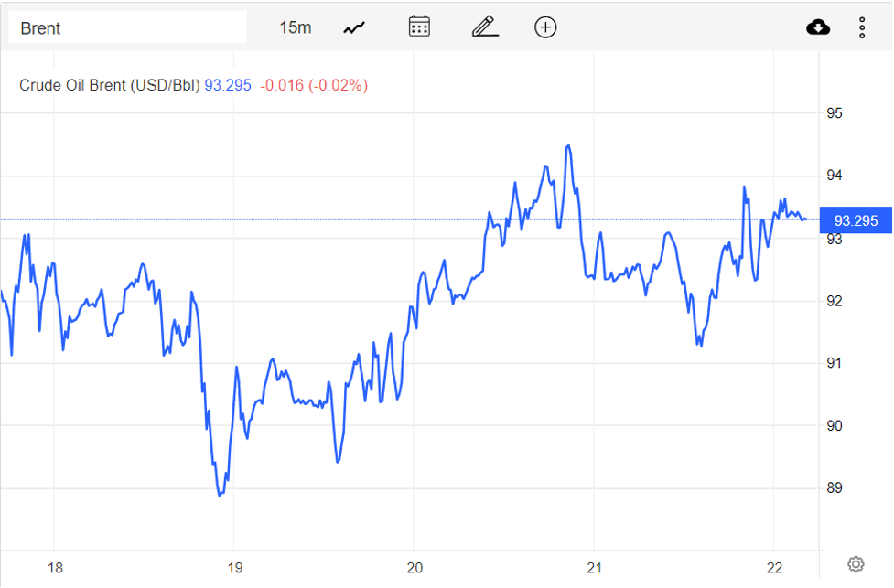The width and height of the screenshot is (894, 588).
Task: Open the calendar date range picker
Action: tap(419, 27)
